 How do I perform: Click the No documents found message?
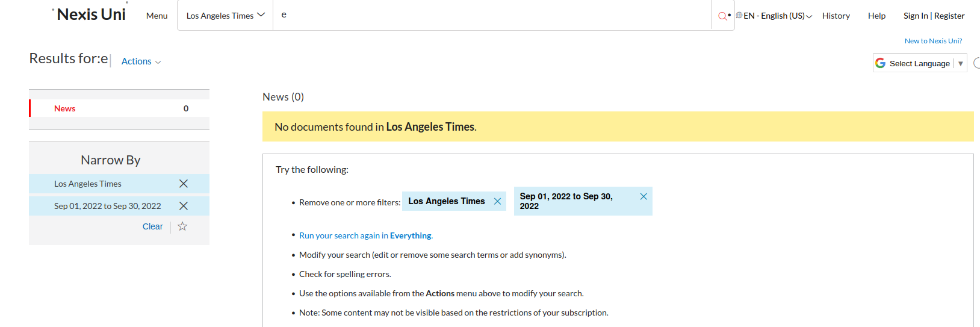pyautogui.click(x=618, y=126)
